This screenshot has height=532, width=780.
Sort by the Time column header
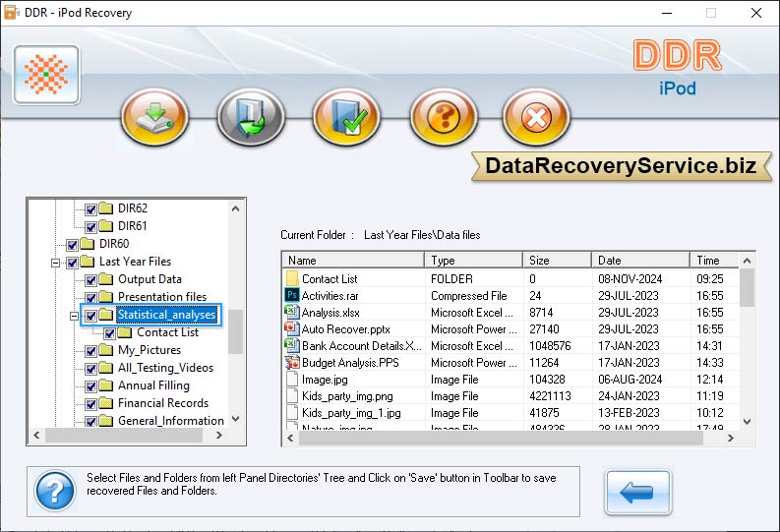(715, 260)
